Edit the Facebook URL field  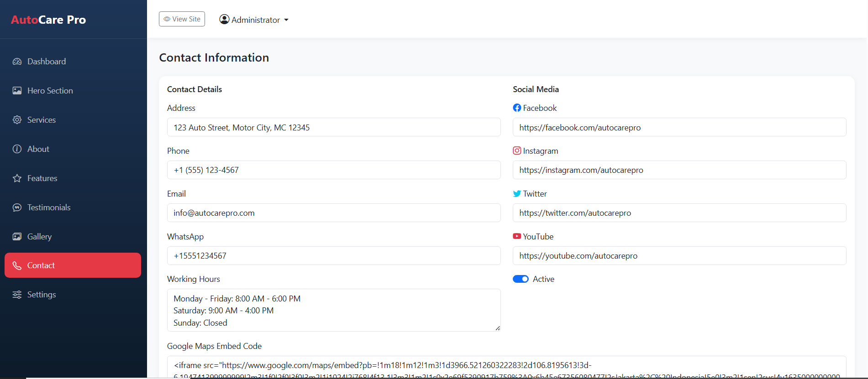point(679,127)
